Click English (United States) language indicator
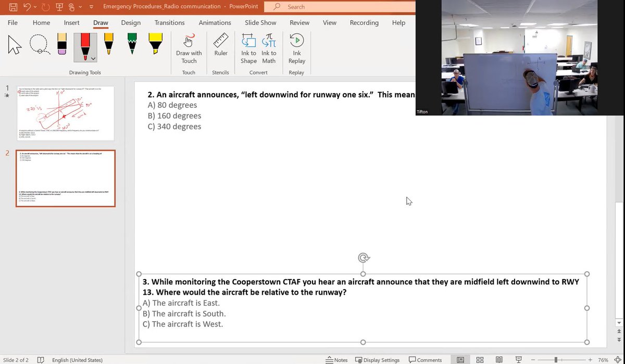Viewport: 625px width, 364px height. (x=77, y=360)
